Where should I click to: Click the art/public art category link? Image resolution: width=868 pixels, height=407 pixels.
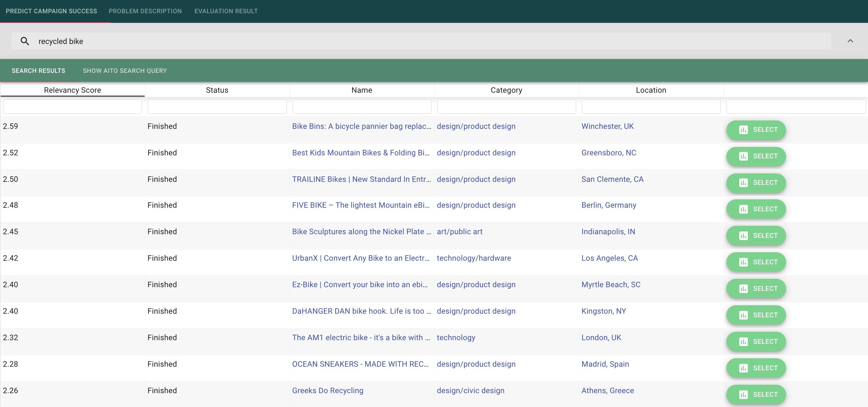click(x=459, y=231)
